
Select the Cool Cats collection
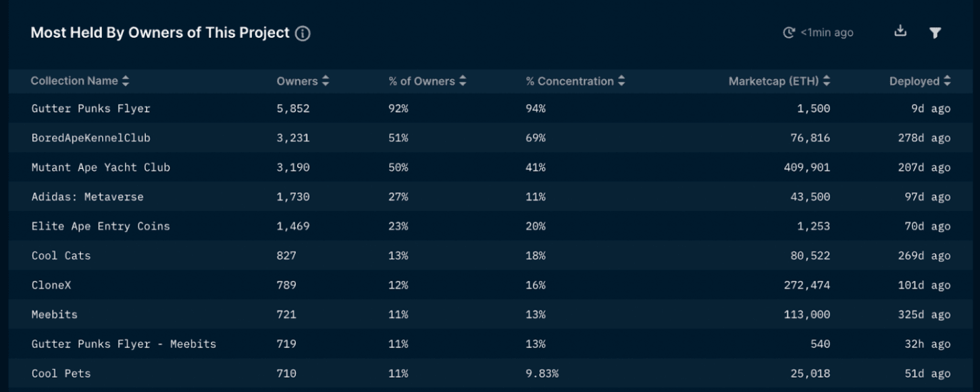(61, 256)
